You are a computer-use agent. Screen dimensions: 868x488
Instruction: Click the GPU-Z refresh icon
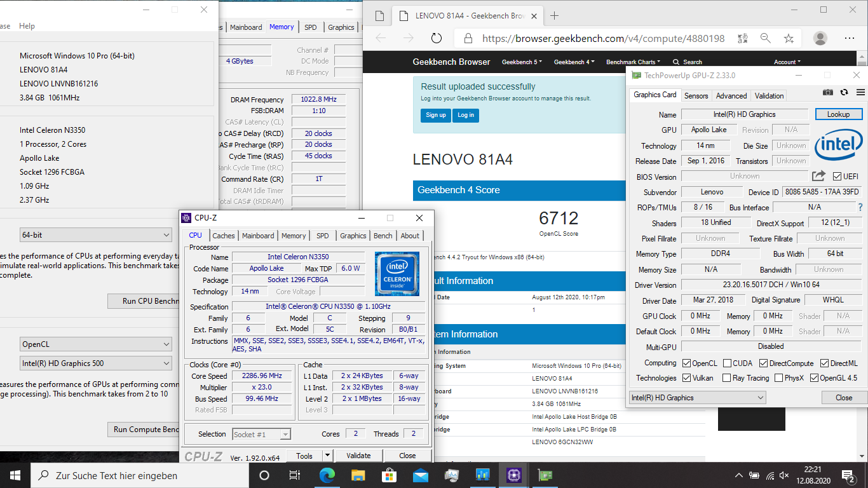tap(844, 92)
